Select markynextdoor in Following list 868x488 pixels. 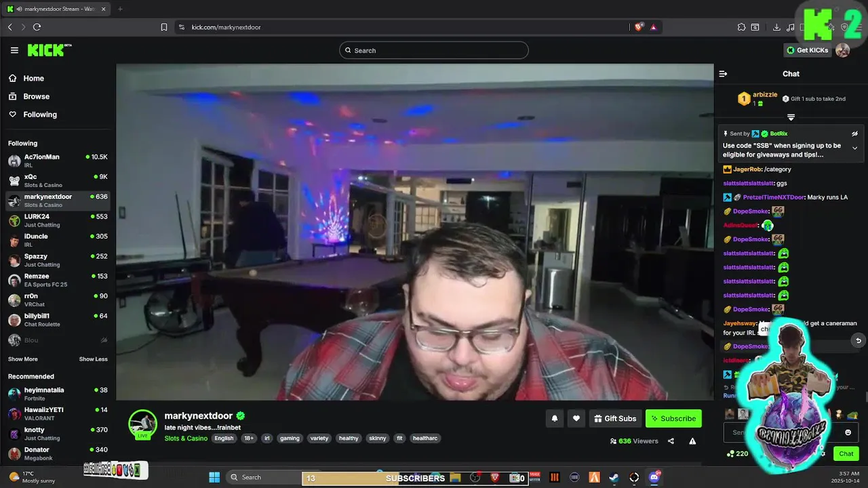(58, 201)
